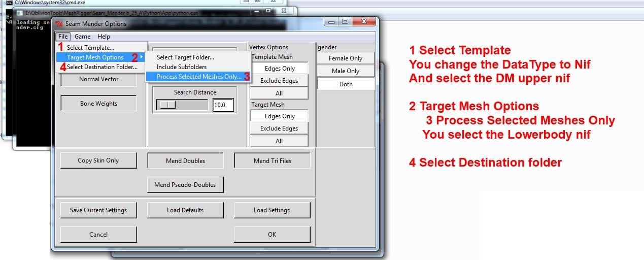Select All under Template Mesh
Viewport: 644px width, 260px height.
[x=279, y=93]
